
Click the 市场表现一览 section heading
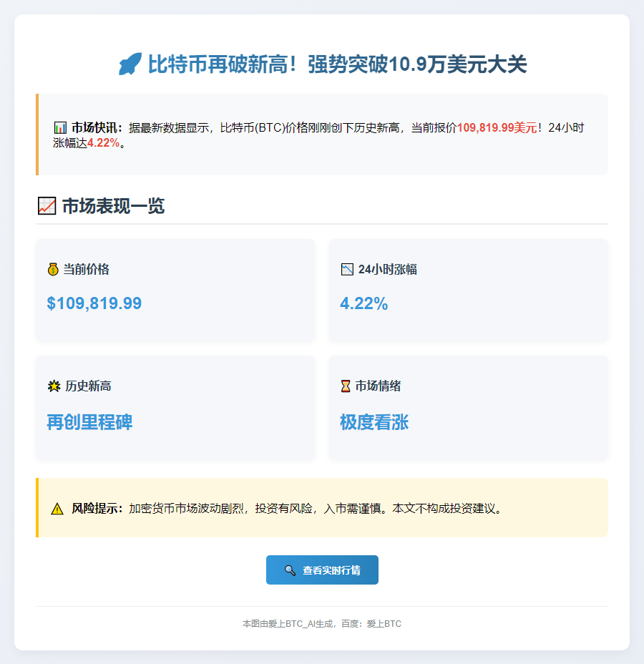[113, 206]
